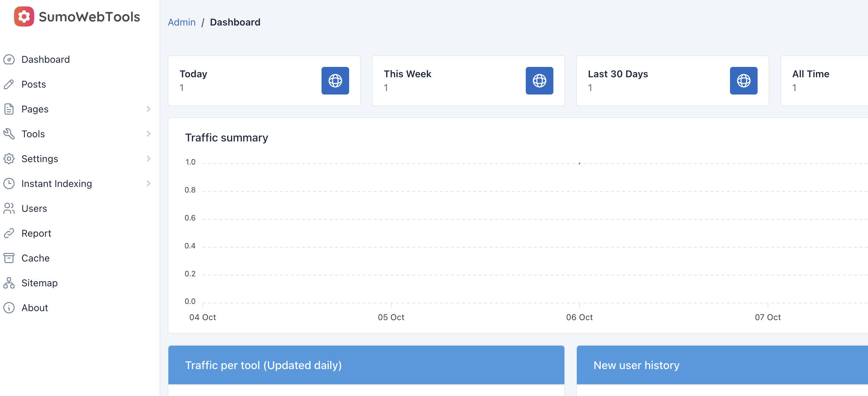
Task: Click the 1.0 y-axis label
Action: pyautogui.click(x=190, y=162)
